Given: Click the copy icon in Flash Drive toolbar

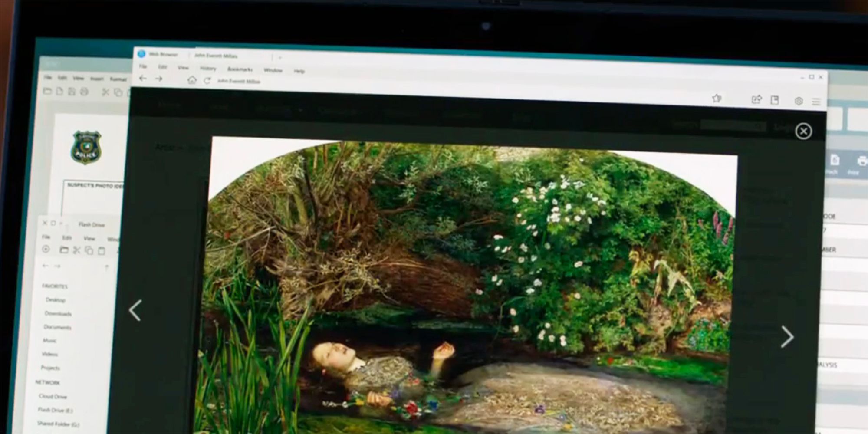Looking at the screenshot, I should 89,251.
